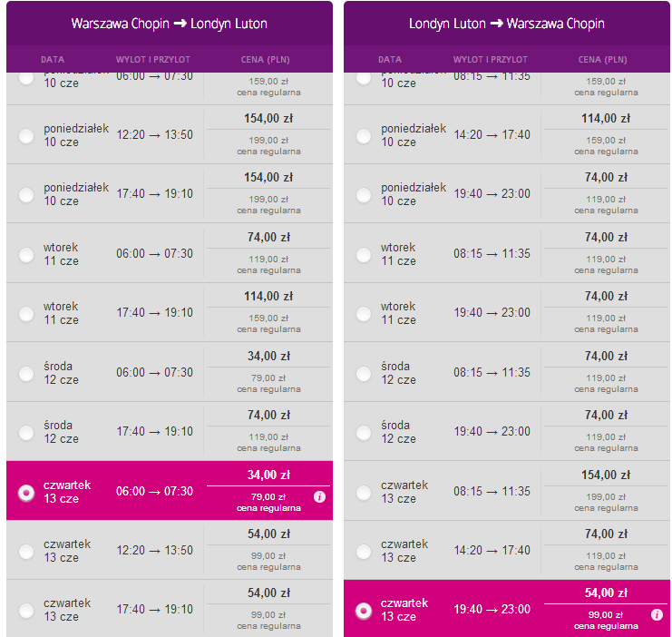Click info icon on selected 34,00 zł outbound fare

319,496
